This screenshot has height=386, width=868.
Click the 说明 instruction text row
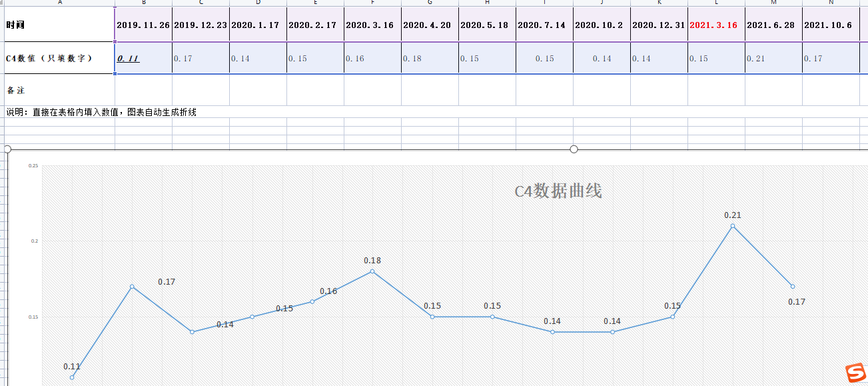(101, 112)
